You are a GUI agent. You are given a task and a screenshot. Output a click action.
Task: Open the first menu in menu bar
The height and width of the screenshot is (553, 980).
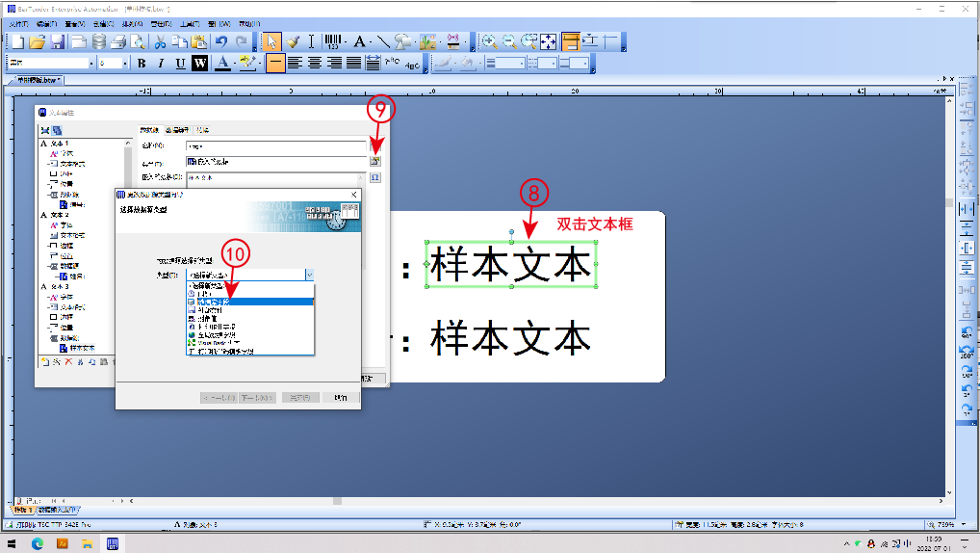(19, 24)
